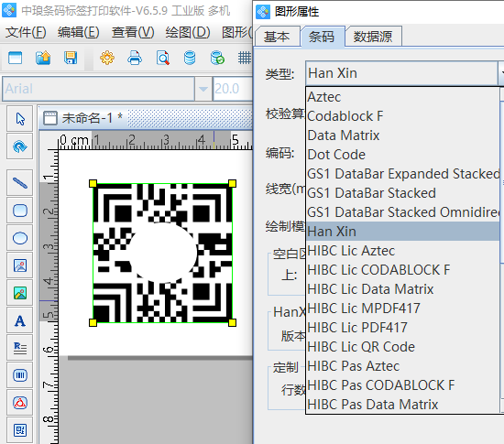Click the database settings icon

(190, 58)
